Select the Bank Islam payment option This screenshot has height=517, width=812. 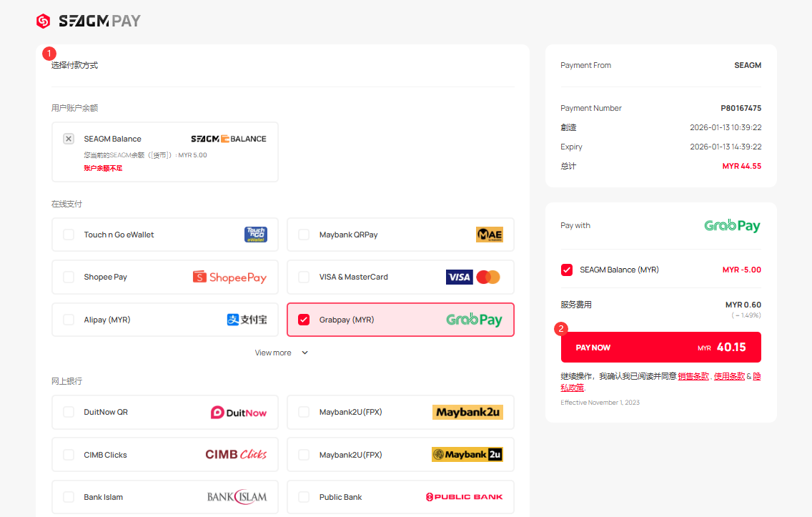coord(164,497)
